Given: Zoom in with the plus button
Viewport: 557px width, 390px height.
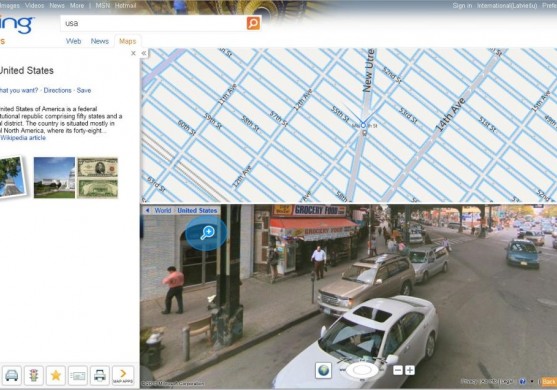Looking at the screenshot, I should click(410, 370).
